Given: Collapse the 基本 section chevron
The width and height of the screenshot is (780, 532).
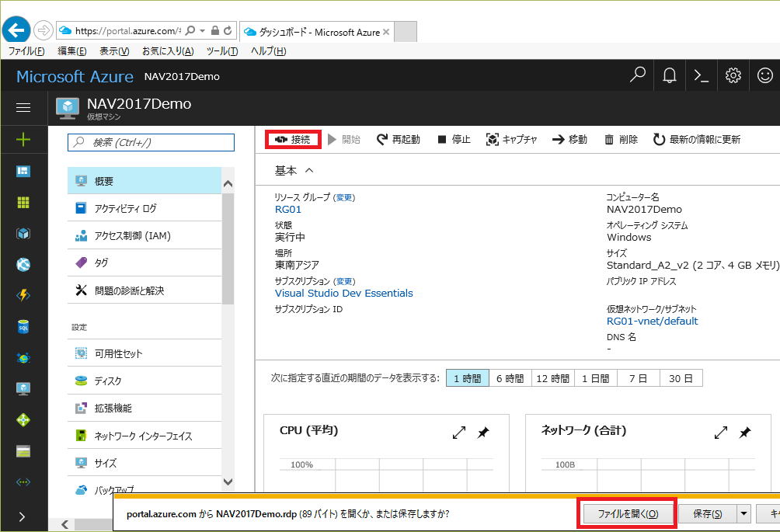Looking at the screenshot, I should coord(309,171).
